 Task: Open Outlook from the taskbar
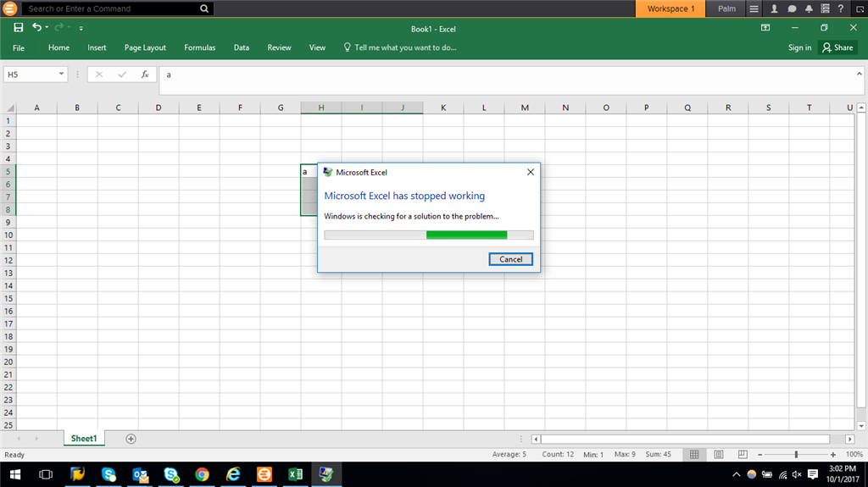coord(140,474)
